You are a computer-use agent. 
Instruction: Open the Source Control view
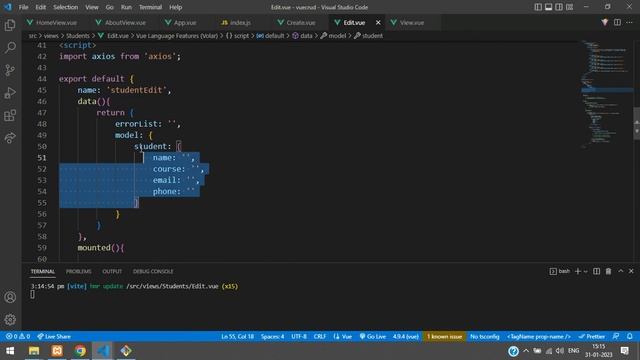coord(10,70)
